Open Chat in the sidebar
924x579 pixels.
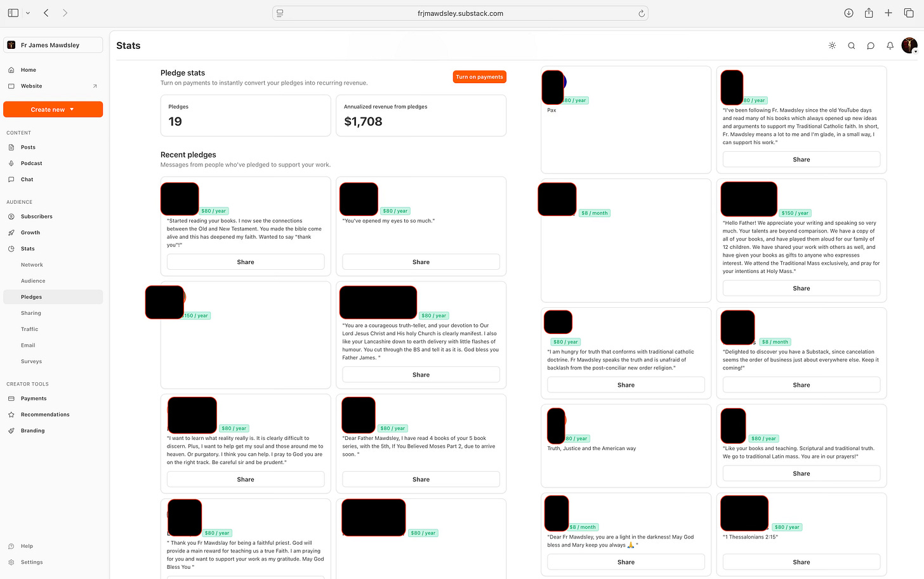(53, 179)
